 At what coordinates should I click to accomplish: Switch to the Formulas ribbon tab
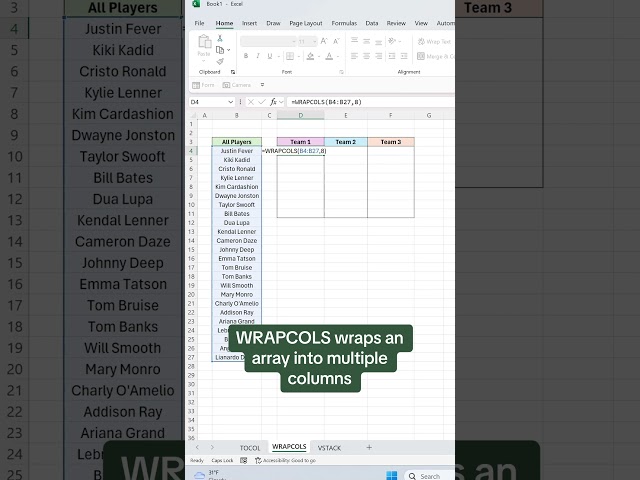(x=344, y=23)
